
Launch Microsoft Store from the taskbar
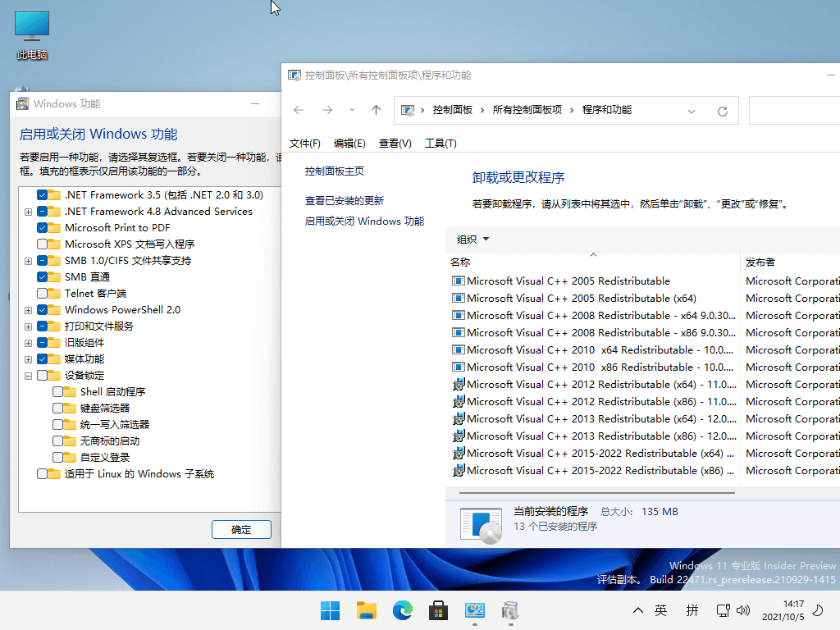[x=439, y=610]
